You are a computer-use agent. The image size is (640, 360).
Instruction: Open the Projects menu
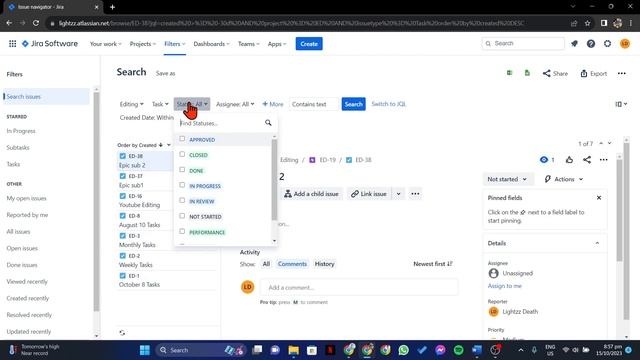(142, 44)
